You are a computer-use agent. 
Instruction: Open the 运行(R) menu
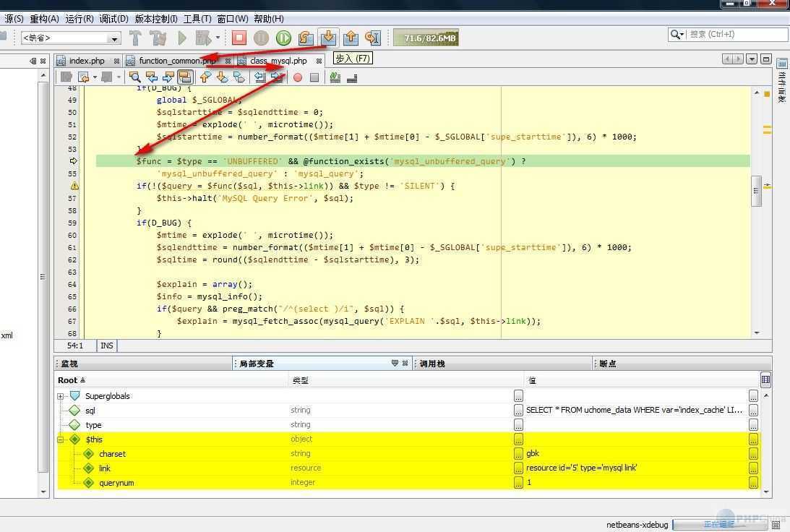click(79, 19)
